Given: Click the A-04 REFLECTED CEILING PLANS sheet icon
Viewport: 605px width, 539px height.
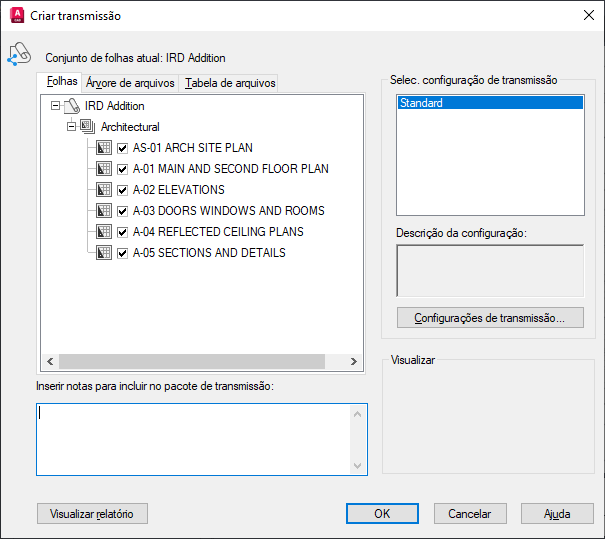Looking at the screenshot, I should point(104,232).
